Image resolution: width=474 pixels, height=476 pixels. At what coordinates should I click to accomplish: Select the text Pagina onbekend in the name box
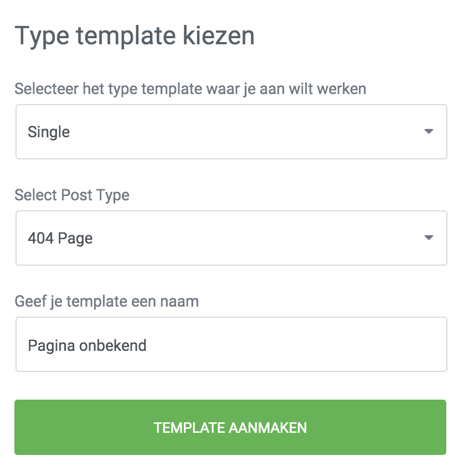point(87,344)
